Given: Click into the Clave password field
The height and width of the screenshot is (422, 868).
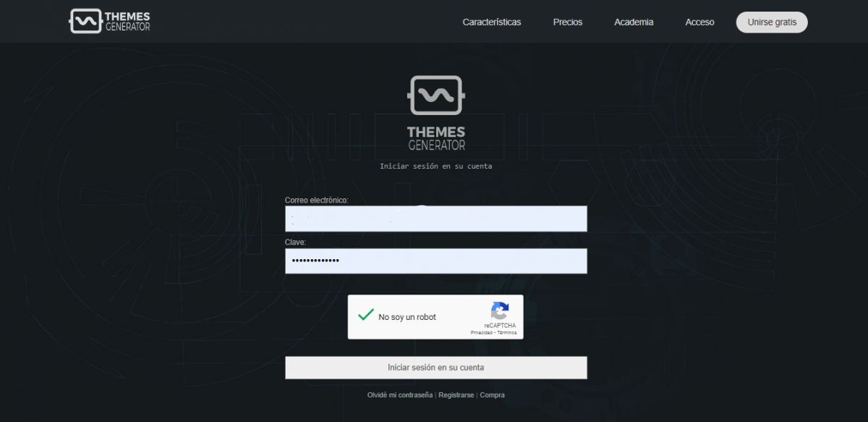Looking at the screenshot, I should click(x=435, y=261).
